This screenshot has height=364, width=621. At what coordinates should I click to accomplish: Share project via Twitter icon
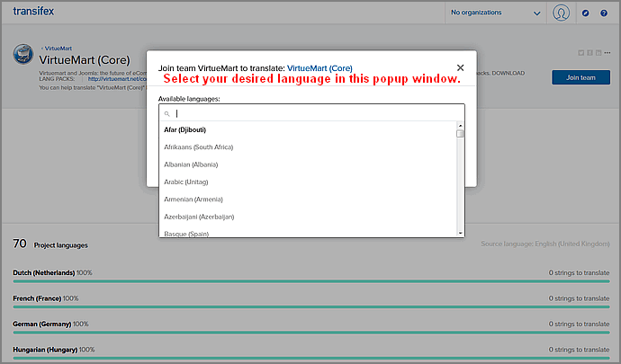pos(581,53)
